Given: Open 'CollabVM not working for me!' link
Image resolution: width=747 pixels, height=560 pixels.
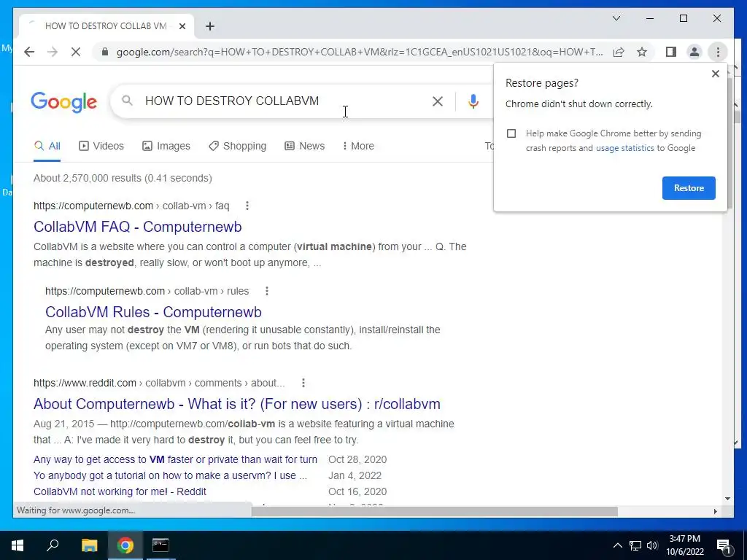Looking at the screenshot, I should point(120,491).
